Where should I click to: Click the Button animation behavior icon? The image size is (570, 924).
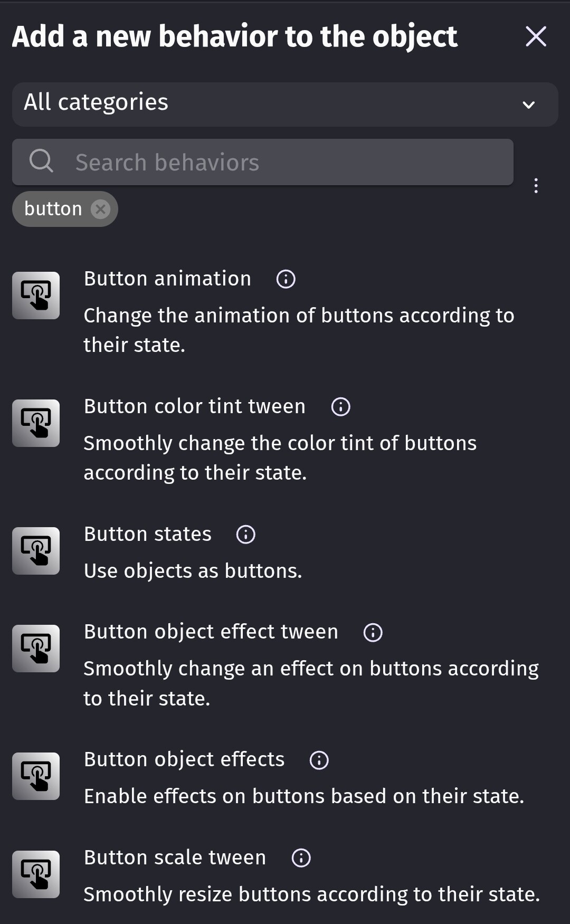pos(36,296)
